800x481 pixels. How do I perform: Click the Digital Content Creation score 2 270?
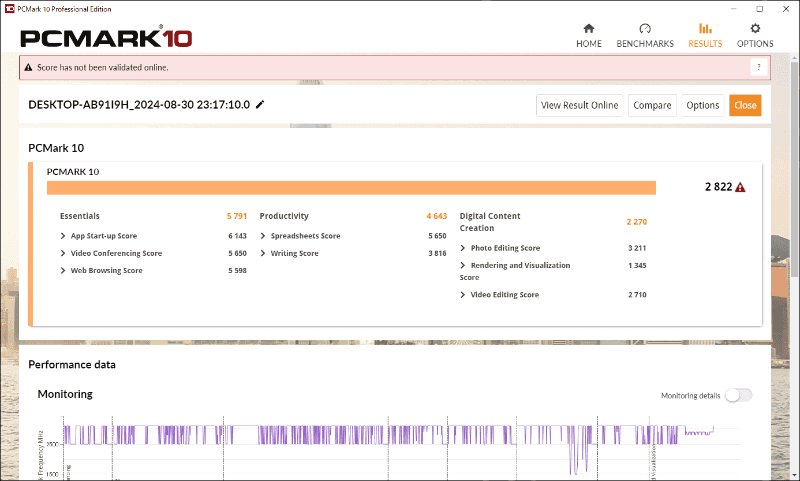(637, 222)
